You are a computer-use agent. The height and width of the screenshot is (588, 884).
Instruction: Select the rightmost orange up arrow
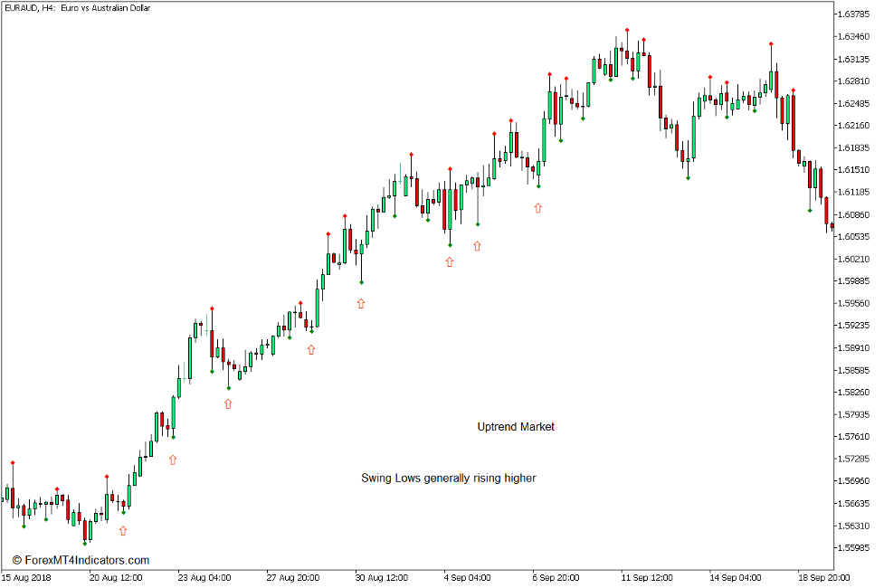(x=538, y=208)
